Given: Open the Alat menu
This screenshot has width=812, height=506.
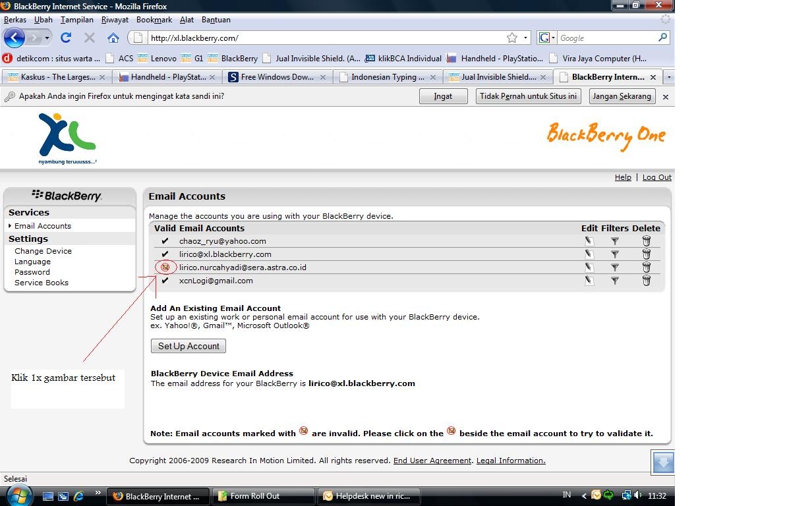Looking at the screenshot, I should [187, 20].
